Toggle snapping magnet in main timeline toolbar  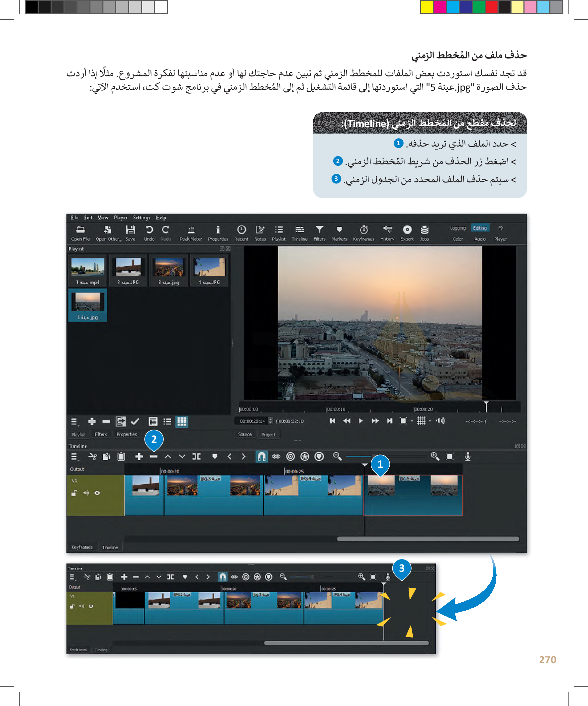point(261,456)
